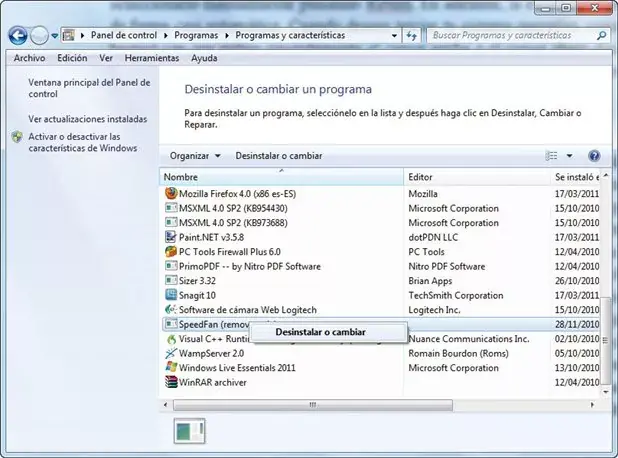Image resolution: width=618 pixels, height=458 pixels.
Task: Click the horizontal scrollbar thumb
Action: tap(313, 405)
